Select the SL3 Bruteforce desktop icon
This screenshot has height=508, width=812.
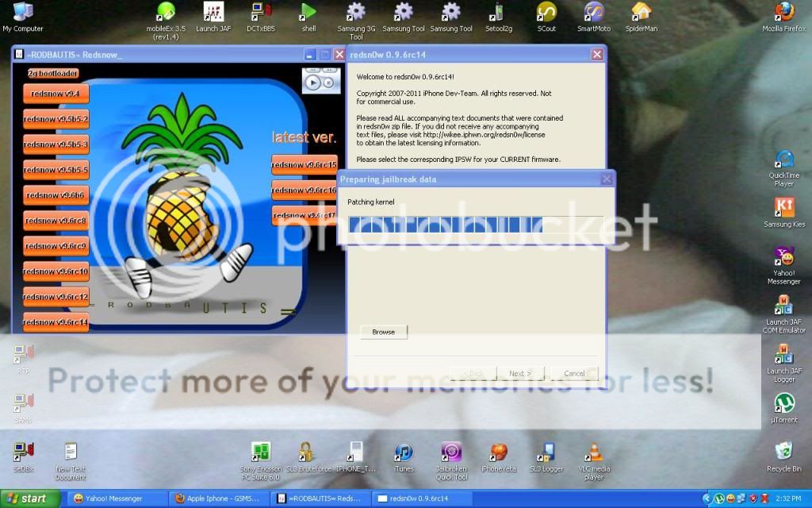[308, 457]
